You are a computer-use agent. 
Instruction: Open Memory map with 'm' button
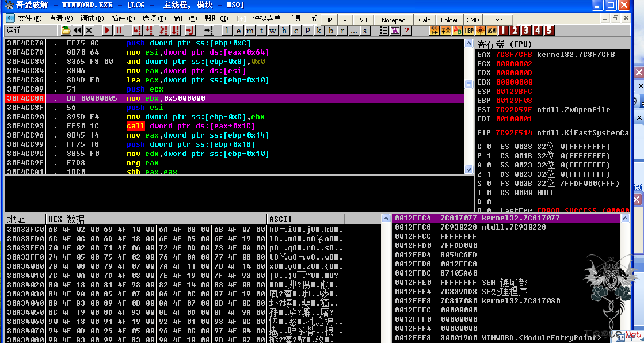(x=250, y=31)
